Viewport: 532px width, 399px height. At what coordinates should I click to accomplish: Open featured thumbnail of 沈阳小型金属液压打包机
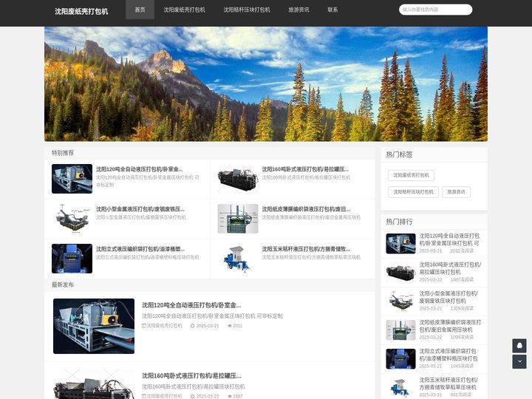click(x=72, y=219)
